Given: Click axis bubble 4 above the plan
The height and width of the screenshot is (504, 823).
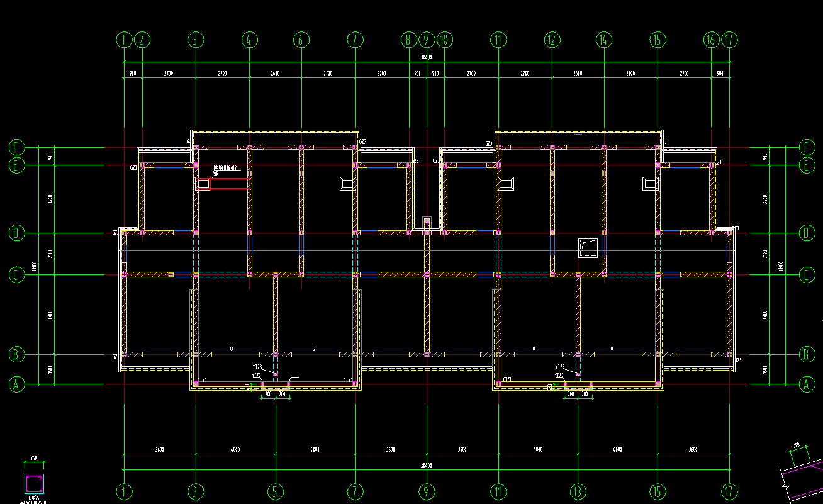Looking at the screenshot, I should click(249, 40).
